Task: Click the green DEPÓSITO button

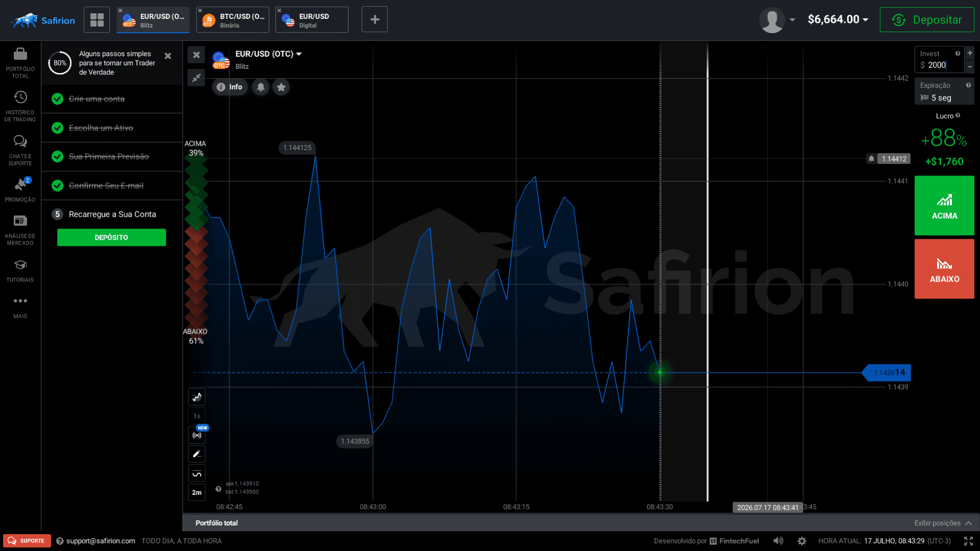Action: coord(111,237)
